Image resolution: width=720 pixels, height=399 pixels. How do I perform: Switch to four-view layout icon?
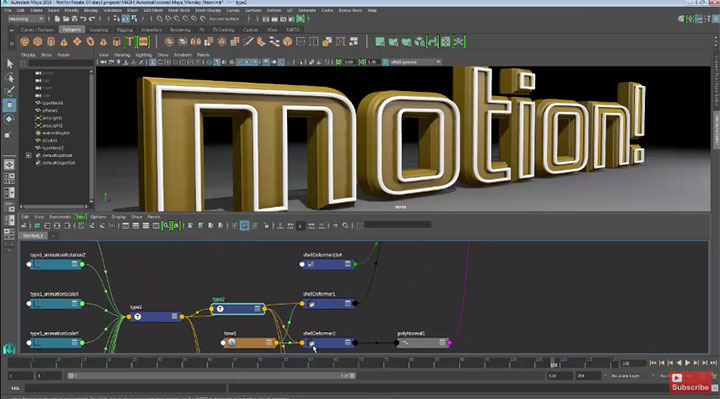click(9, 178)
